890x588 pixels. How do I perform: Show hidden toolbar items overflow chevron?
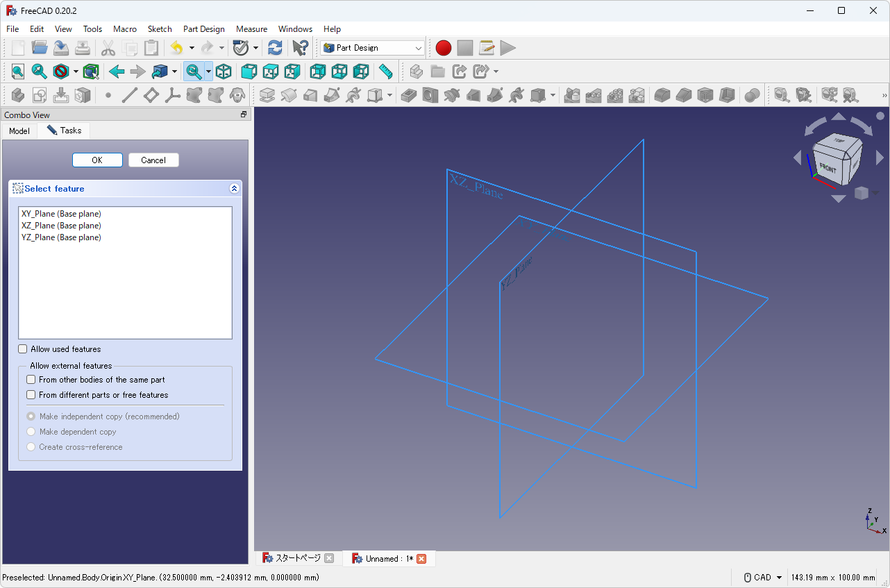click(x=884, y=95)
